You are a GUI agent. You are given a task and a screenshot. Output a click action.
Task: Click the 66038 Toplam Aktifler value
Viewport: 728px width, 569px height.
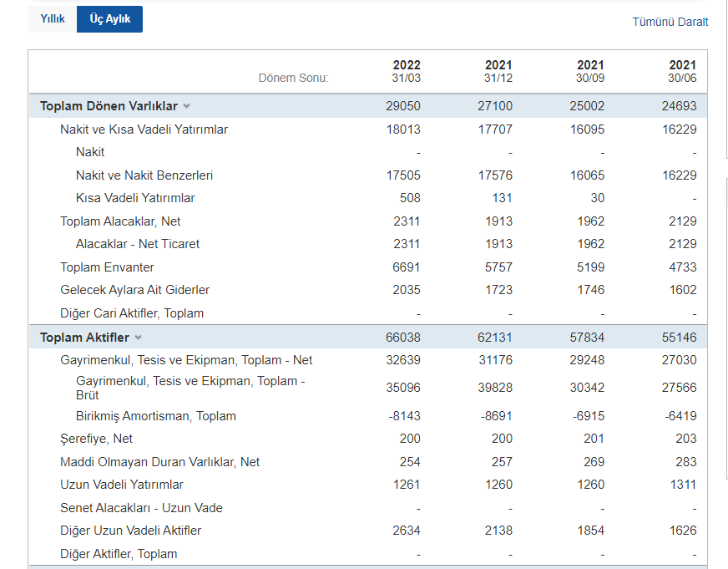[x=403, y=338]
